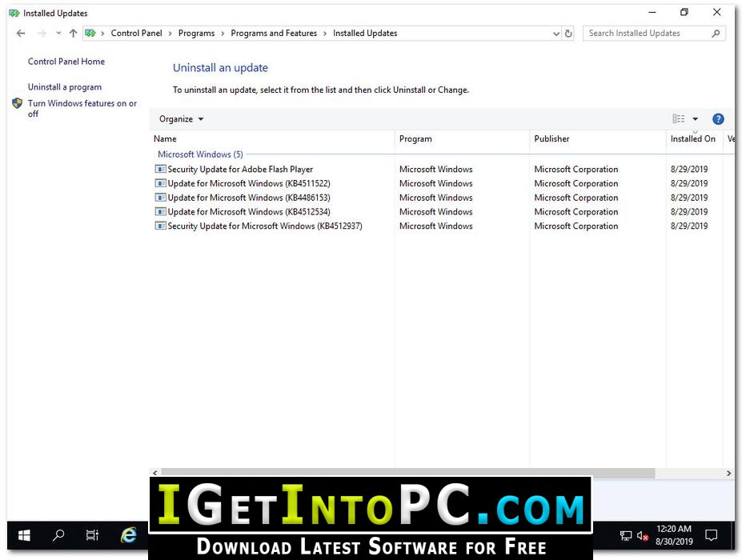742x560 pixels.
Task: Click the scroll right arrow of the list
Action: 728,473
